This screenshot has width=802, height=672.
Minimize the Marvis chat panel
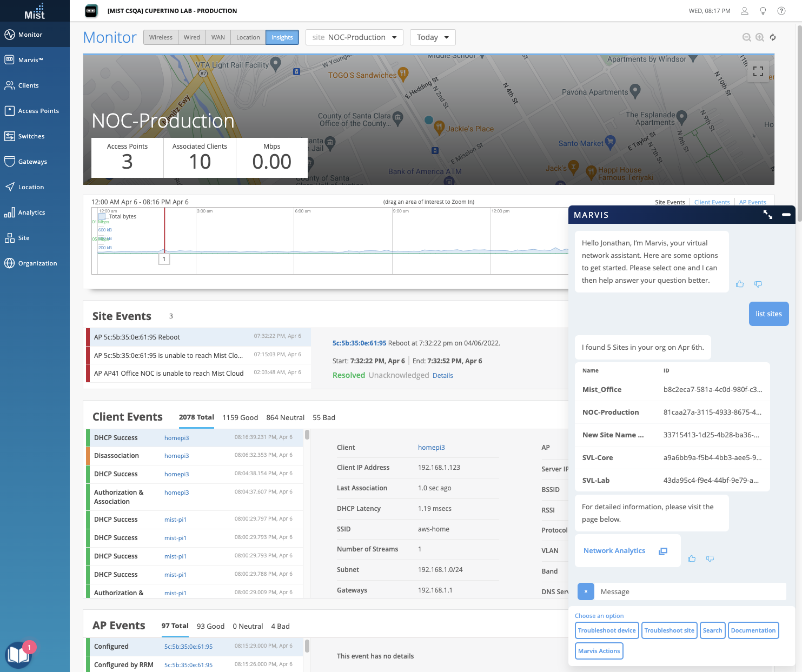[x=786, y=215]
